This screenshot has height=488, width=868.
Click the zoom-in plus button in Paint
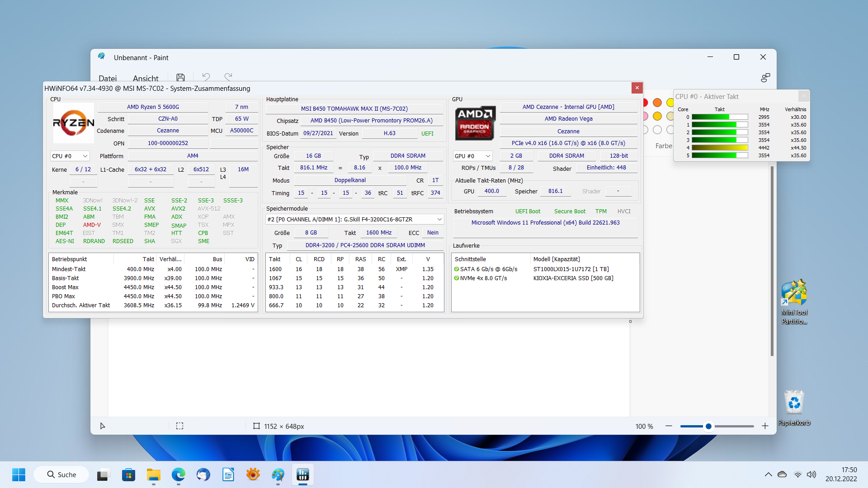[765, 426]
